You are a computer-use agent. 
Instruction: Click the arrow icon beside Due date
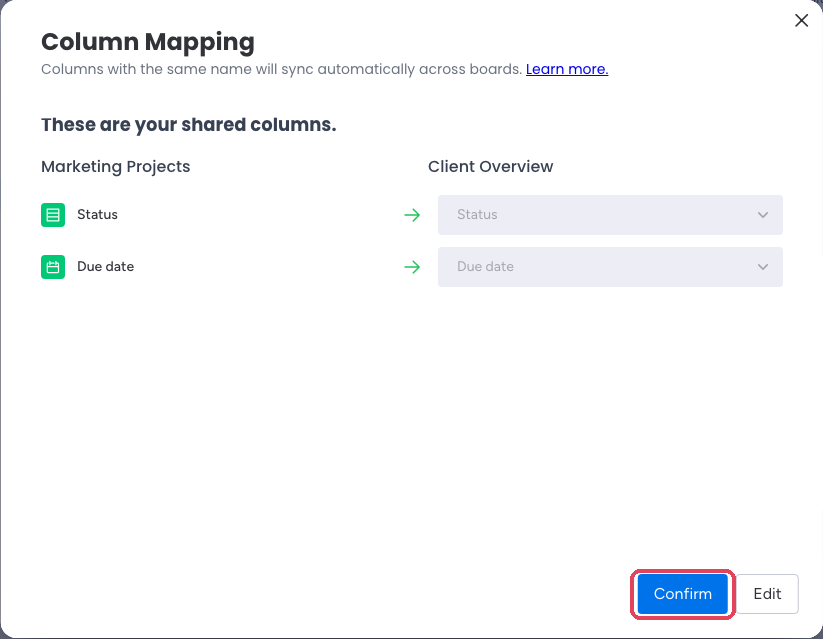click(412, 267)
